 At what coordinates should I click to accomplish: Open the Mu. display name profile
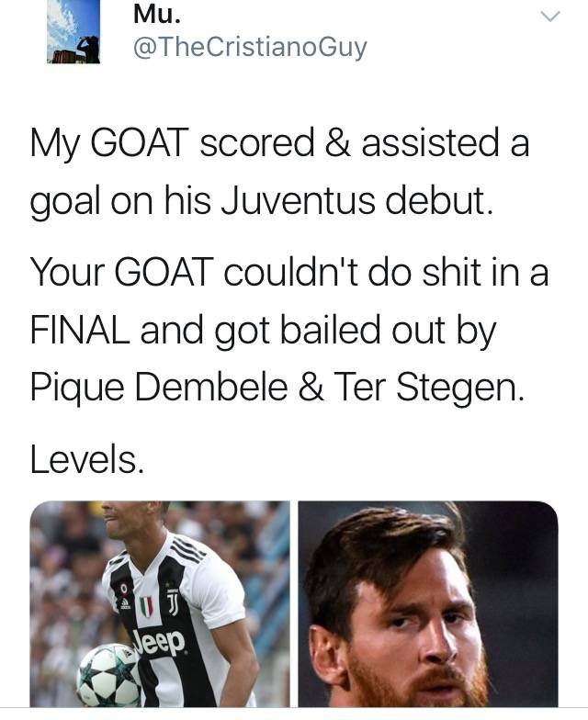(x=155, y=12)
